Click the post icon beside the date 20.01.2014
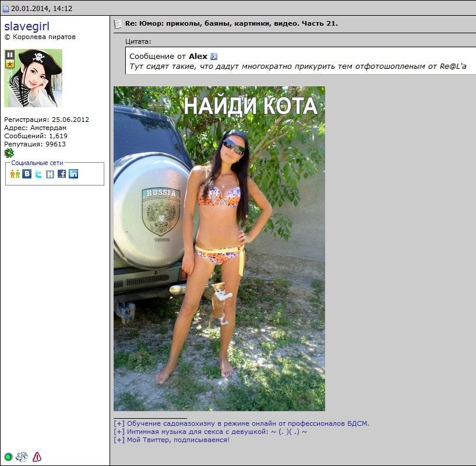 6,9
